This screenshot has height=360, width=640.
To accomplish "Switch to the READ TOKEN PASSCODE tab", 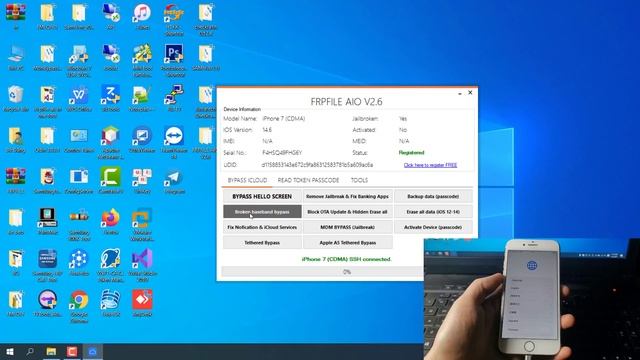I will pyautogui.click(x=308, y=180).
